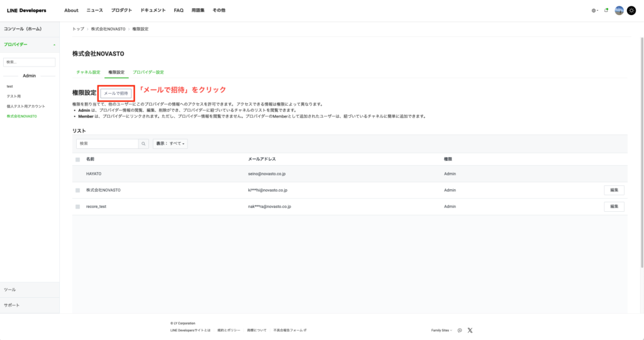This screenshot has height=340, width=644.
Task: Check the recore_test row checkbox
Action: (77, 207)
